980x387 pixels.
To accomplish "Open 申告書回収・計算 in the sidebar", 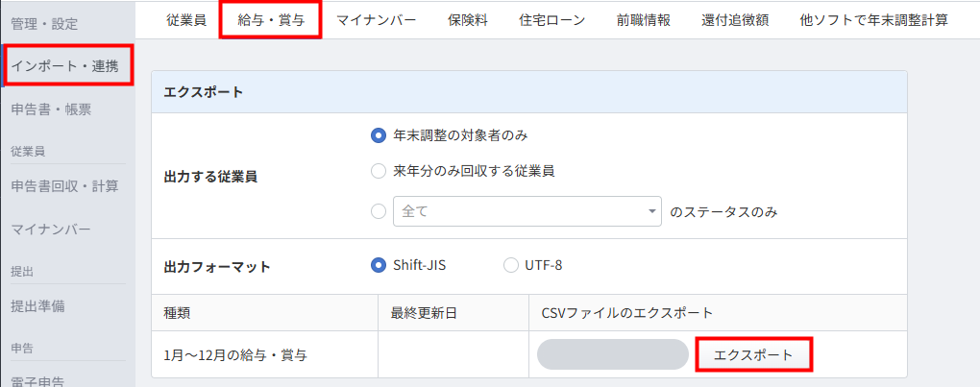I will pyautogui.click(x=64, y=185).
